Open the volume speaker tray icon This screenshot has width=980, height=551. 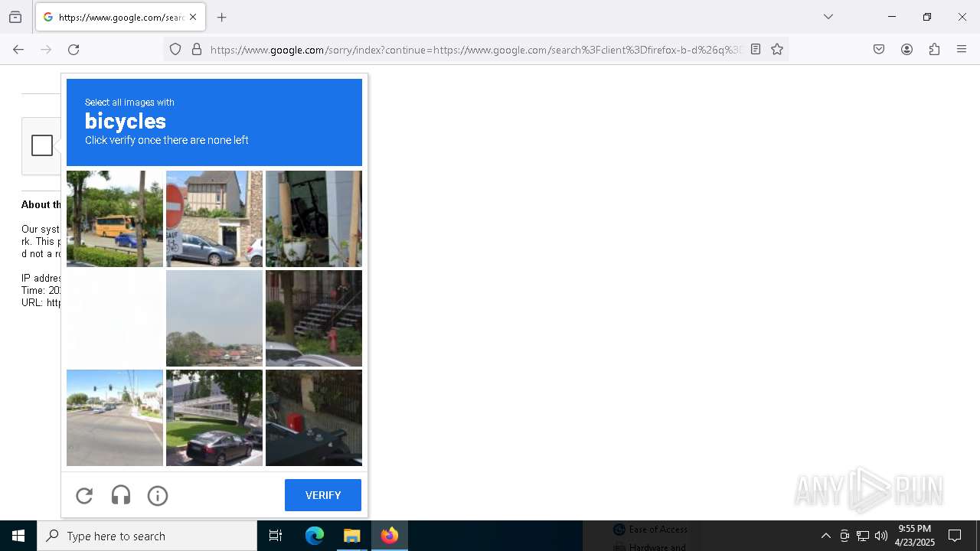(881, 536)
